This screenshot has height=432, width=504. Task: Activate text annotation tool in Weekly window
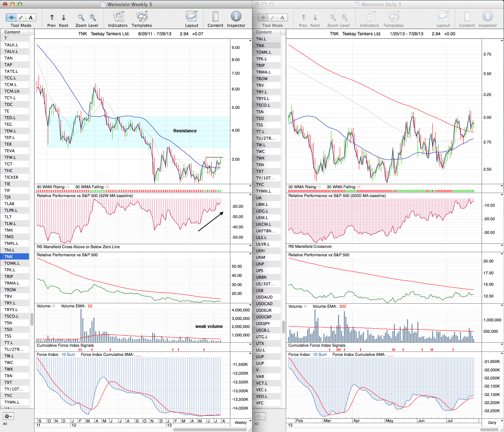tap(30, 17)
